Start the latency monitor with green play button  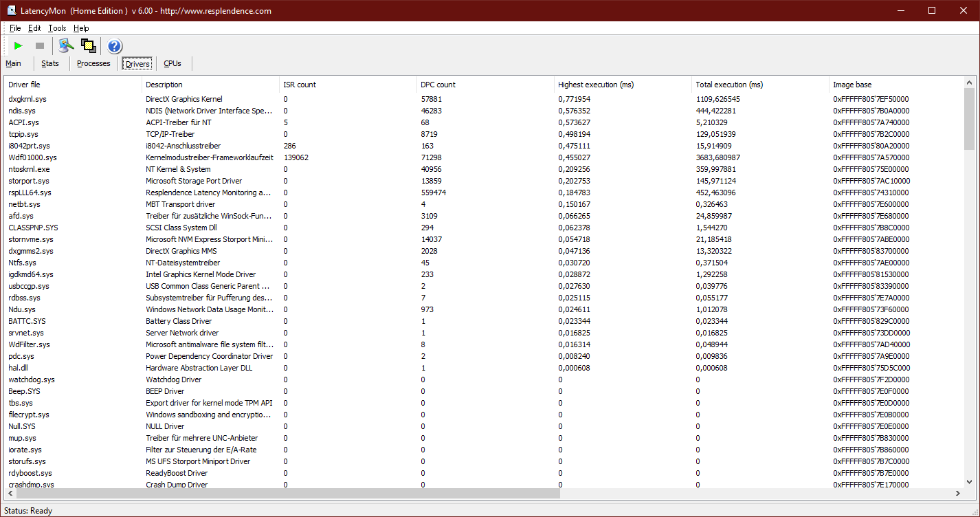pos(19,46)
